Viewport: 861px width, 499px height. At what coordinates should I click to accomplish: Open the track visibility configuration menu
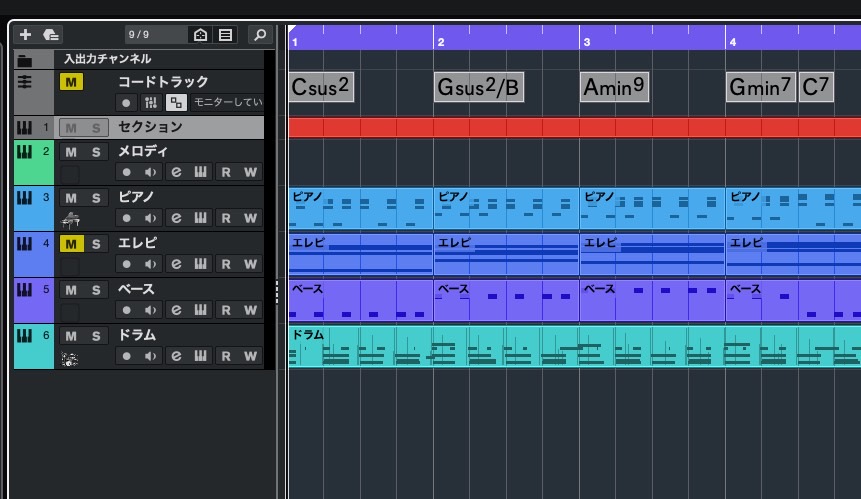click(x=226, y=35)
